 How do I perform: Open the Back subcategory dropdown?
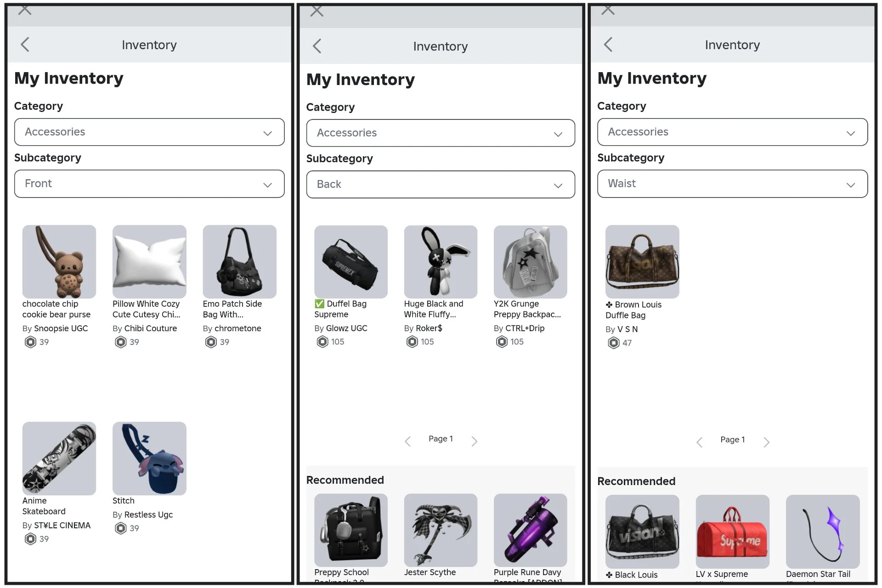440,185
